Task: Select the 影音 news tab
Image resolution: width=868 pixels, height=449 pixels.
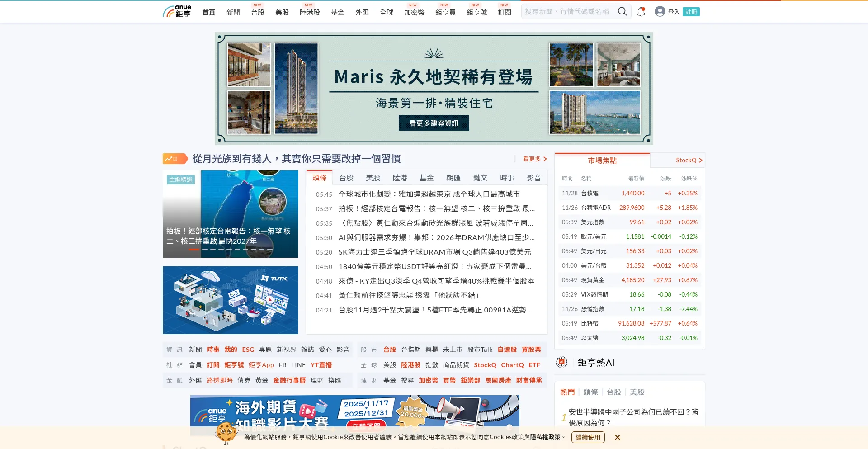Action: [x=534, y=178]
